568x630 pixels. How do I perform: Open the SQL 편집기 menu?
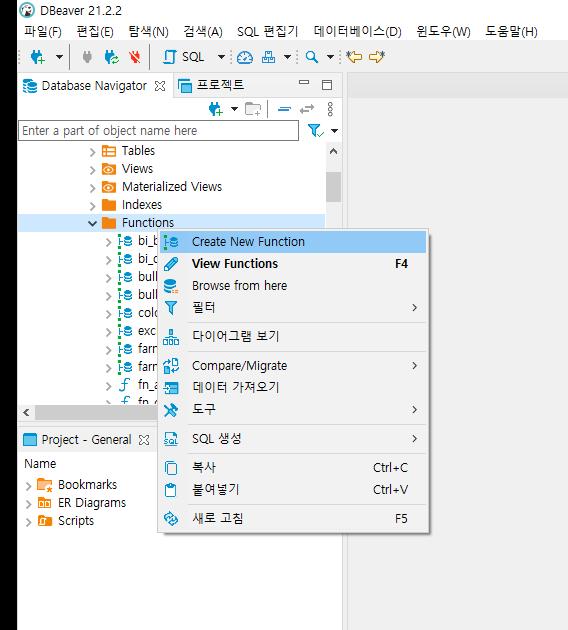point(268,31)
